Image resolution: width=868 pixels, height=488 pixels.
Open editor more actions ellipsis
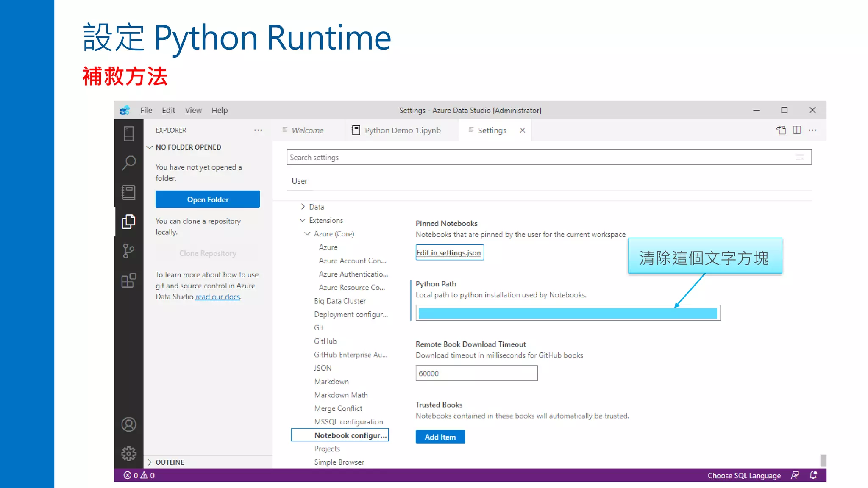[812, 130]
